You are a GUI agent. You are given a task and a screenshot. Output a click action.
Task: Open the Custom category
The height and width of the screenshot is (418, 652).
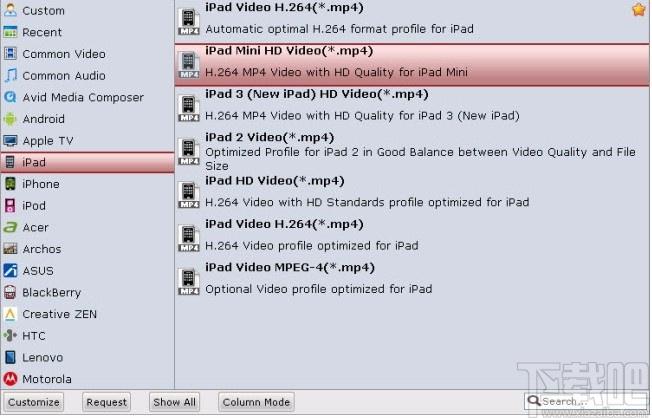tap(87, 10)
